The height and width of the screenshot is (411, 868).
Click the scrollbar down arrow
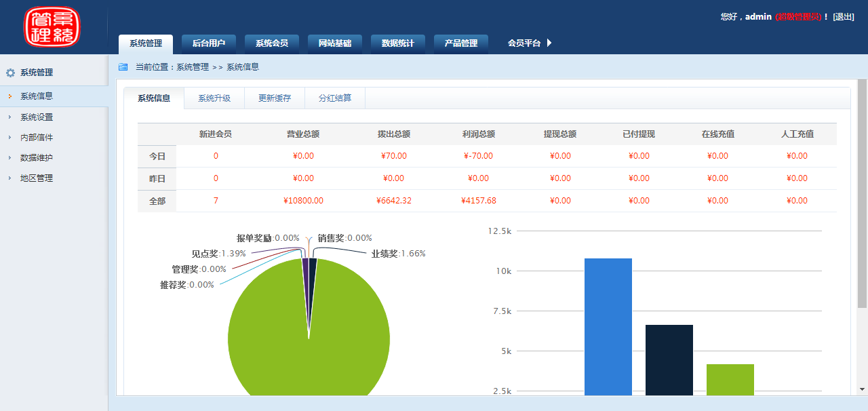[862, 389]
